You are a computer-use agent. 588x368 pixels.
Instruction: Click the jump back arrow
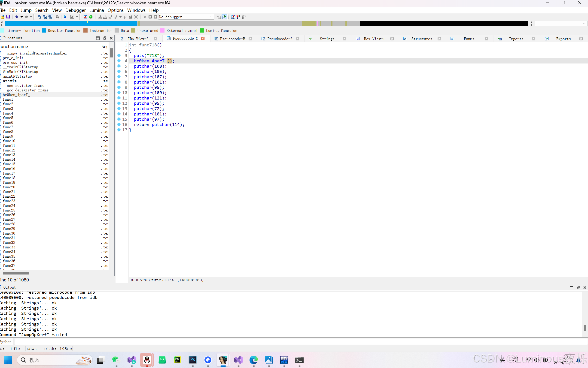coord(16,17)
